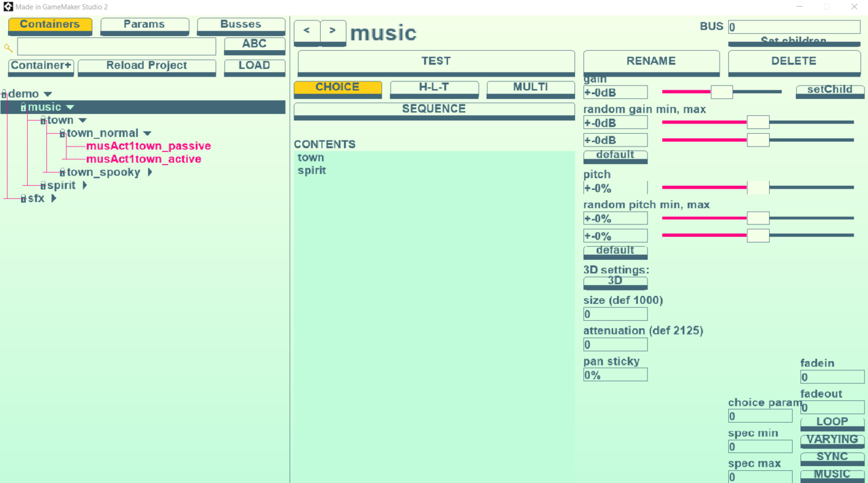868x483 pixels.
Task: Expand the sfx node arrow
Action: [54, 198]
